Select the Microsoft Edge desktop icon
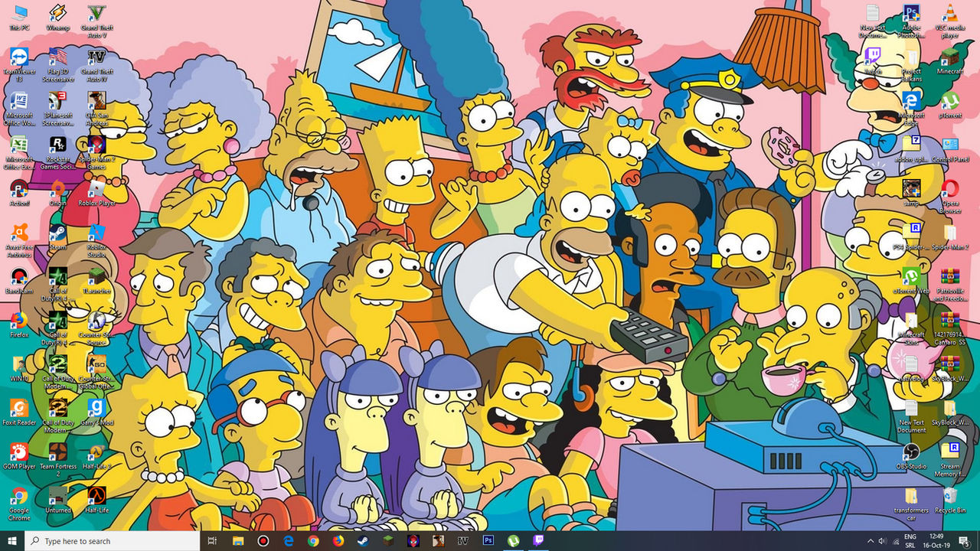 coord(911,109)
